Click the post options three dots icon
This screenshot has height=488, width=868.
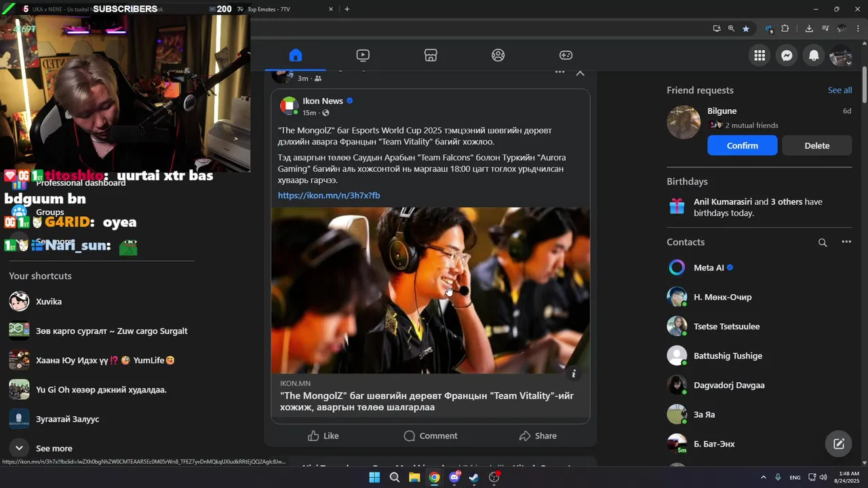tap(559, 71)
